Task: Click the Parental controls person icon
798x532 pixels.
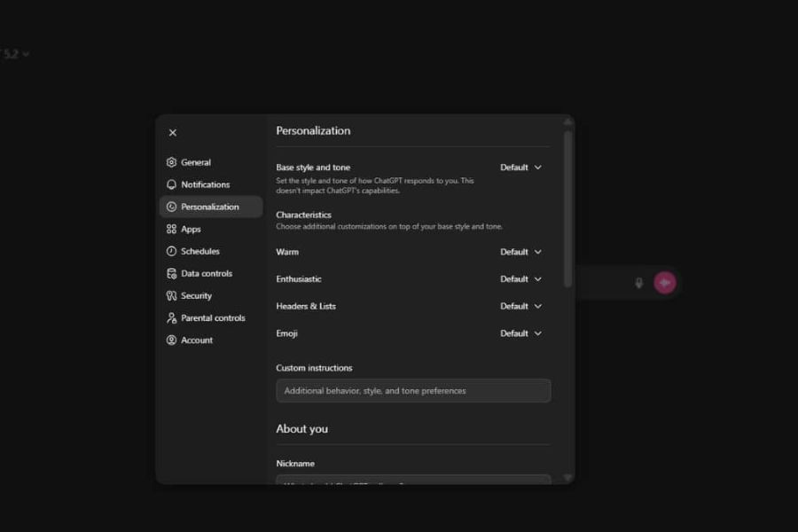Action: point(172,317)
